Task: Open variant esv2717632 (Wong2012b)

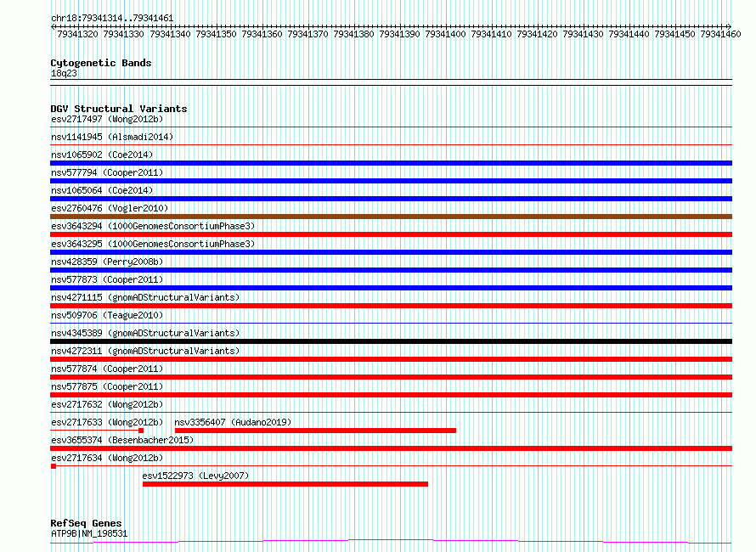Action: (107, 404)
